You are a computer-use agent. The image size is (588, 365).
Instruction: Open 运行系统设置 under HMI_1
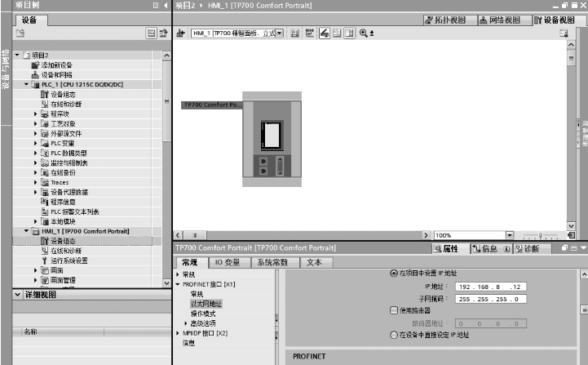69,260
